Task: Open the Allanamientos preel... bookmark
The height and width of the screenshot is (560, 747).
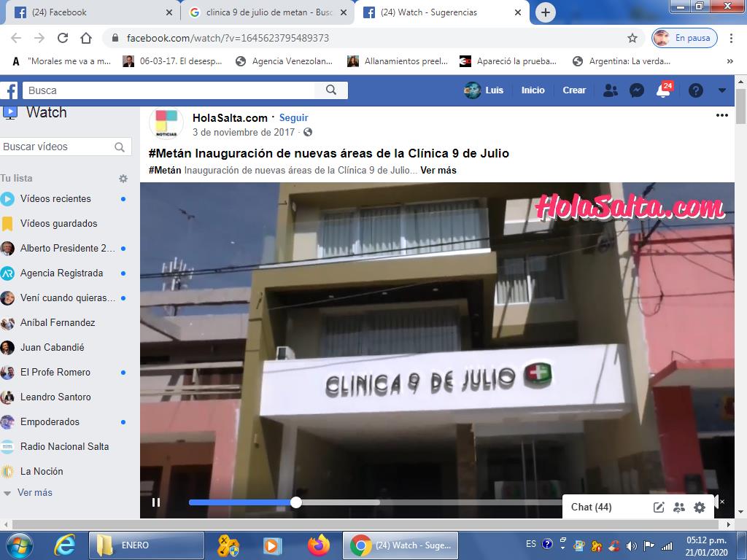Action: click(398, 61)
